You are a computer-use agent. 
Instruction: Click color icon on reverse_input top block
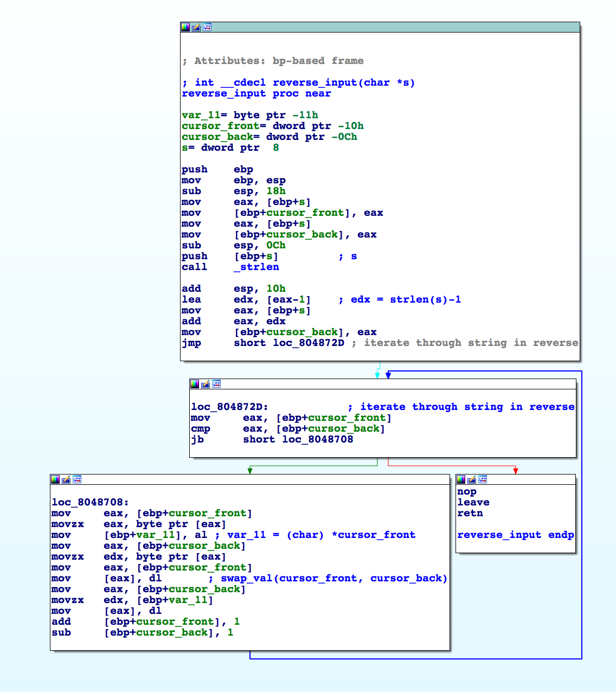(x=185, y=27)
